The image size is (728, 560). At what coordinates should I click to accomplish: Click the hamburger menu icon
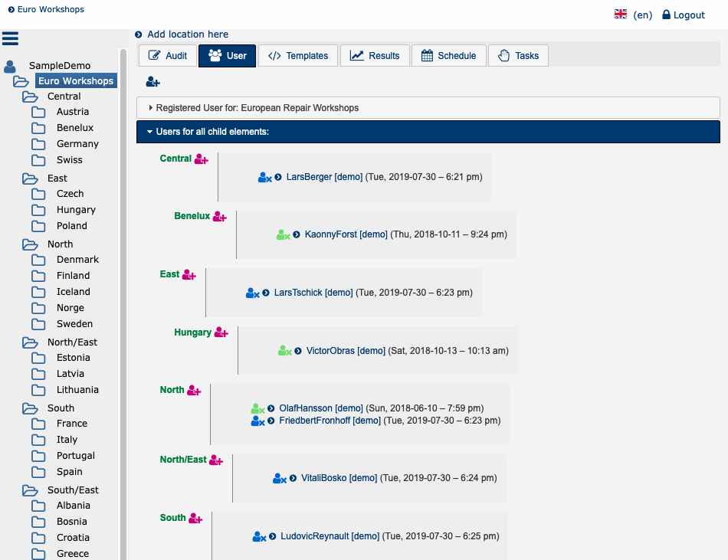point(10,38)
